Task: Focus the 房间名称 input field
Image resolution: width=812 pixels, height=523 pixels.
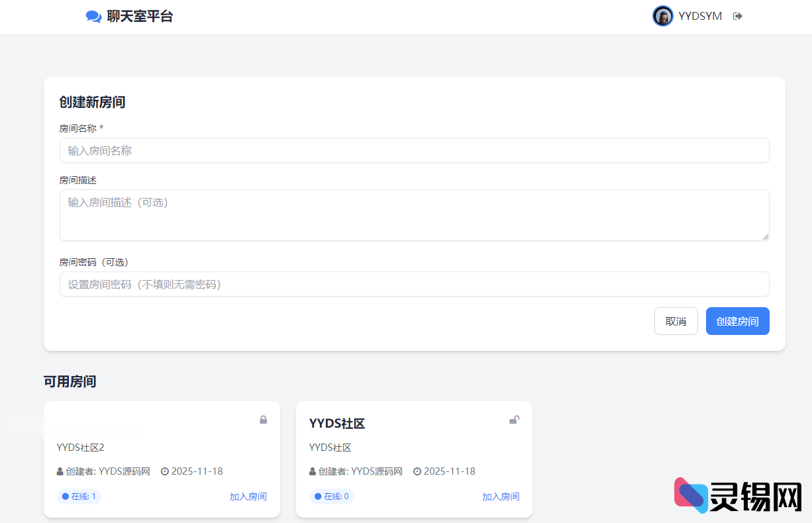Action: point(414,150)
